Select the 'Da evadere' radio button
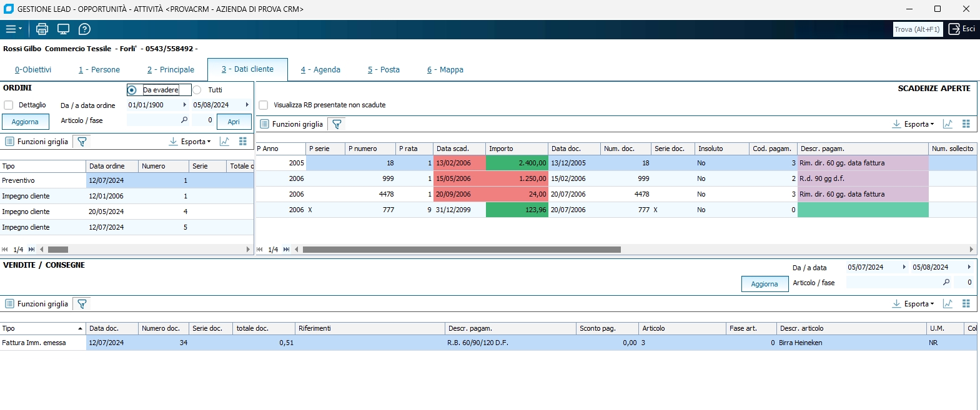Screen dimensions: 980x410 click(x=132, y=90)
